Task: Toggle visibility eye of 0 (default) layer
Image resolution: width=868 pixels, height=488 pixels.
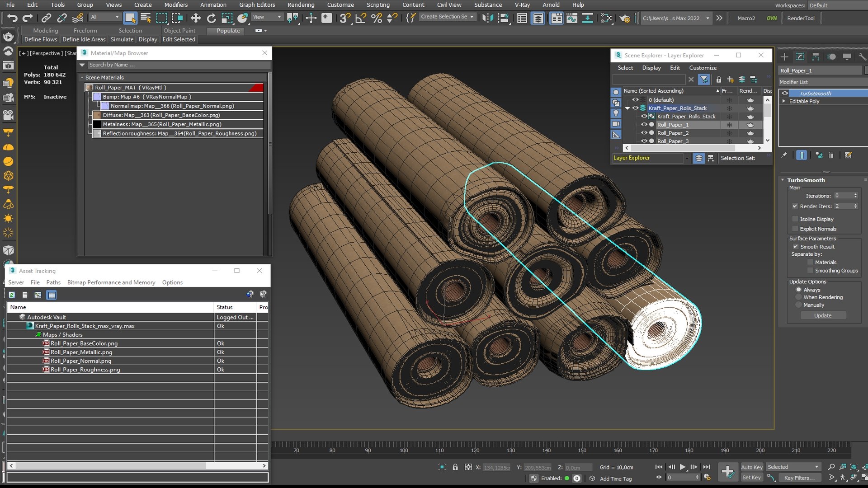Action: [x=635, y=100]
